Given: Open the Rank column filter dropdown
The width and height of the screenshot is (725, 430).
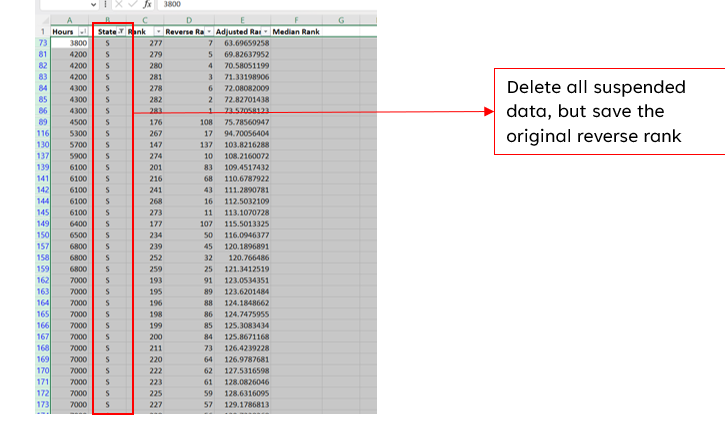Looking at the screenshot, I should [159, 31].
